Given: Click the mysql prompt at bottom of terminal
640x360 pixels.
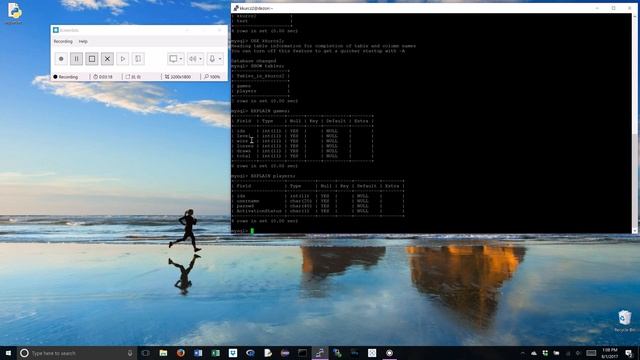Looking at the screenshot, I should [240, 231].
